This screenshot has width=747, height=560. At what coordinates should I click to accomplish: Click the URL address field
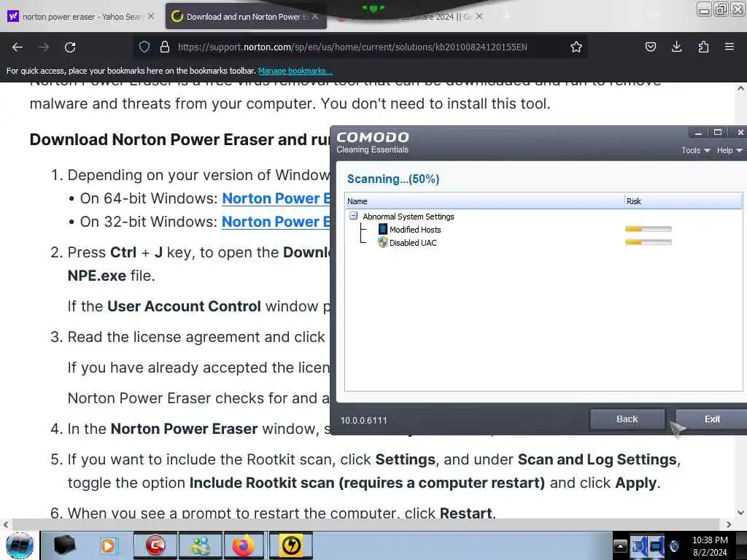[352, 47]
